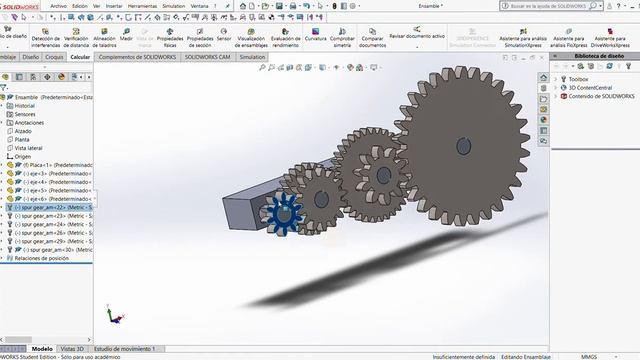
Task: Open Evaluación de rendimiento tool
Action: (286, 38)
